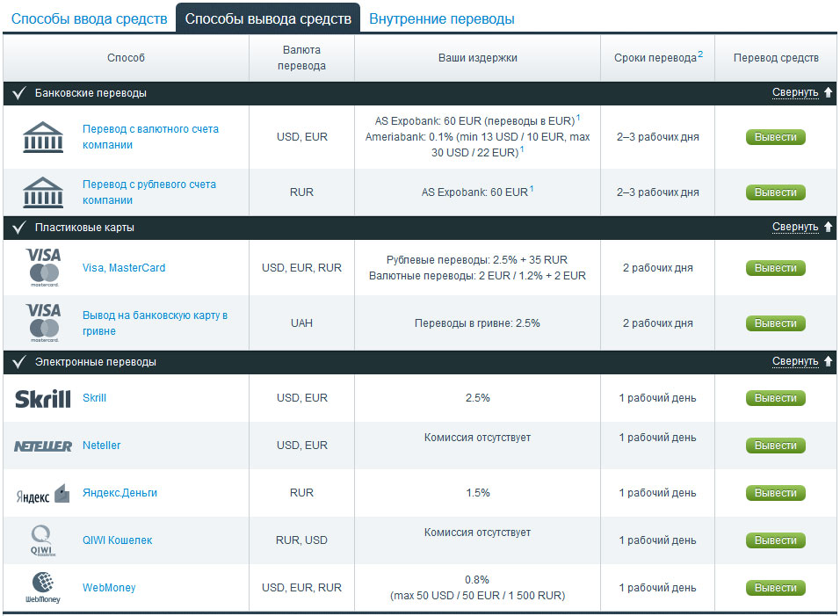This screenshot has height=616, width=840.
Task: Click Visa MasterCard logo in гривне row
Action: [42, 323]
